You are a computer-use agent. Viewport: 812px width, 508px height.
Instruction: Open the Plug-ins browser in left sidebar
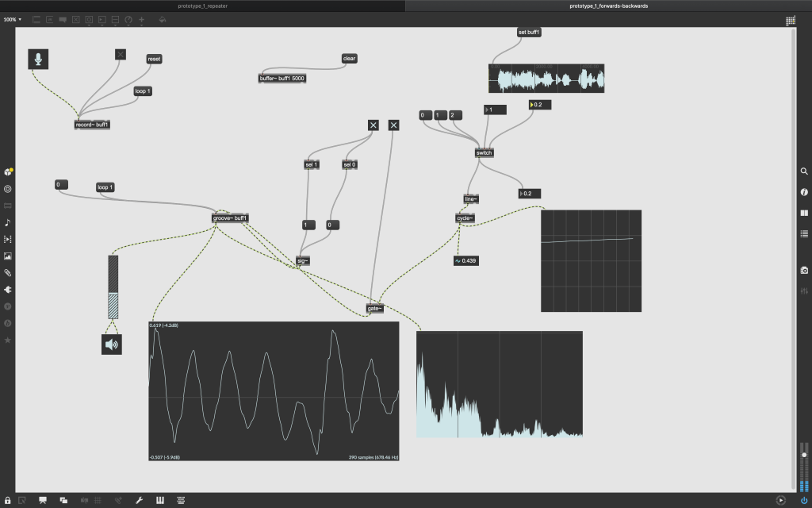8,290
